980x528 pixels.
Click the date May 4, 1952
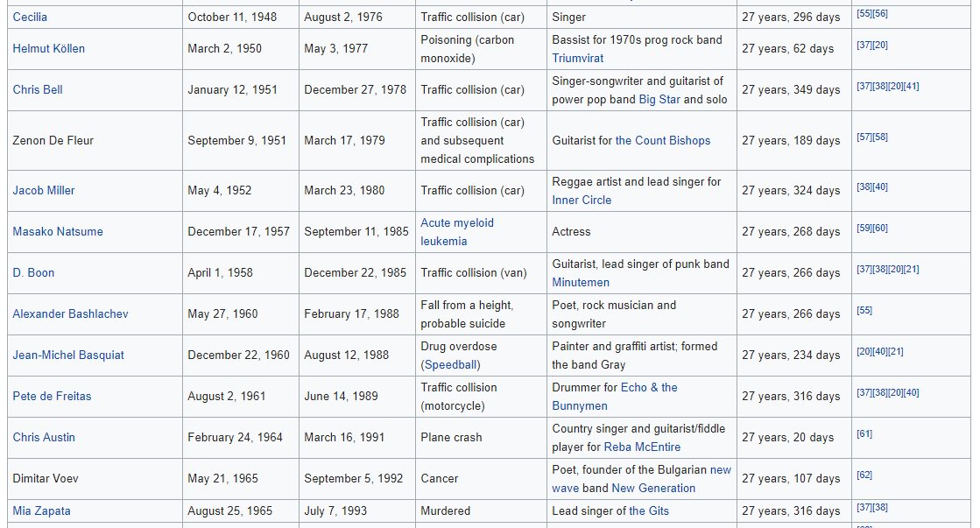point(219,190)
